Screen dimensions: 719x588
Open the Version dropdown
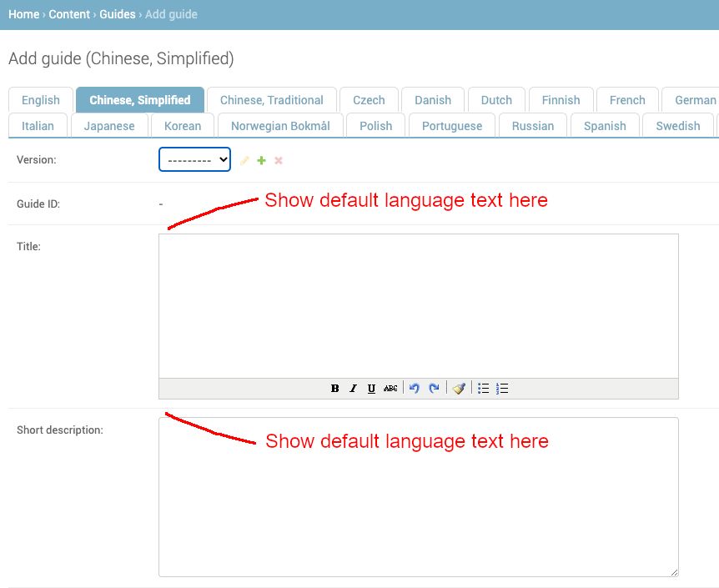click(x=194, y=159)
